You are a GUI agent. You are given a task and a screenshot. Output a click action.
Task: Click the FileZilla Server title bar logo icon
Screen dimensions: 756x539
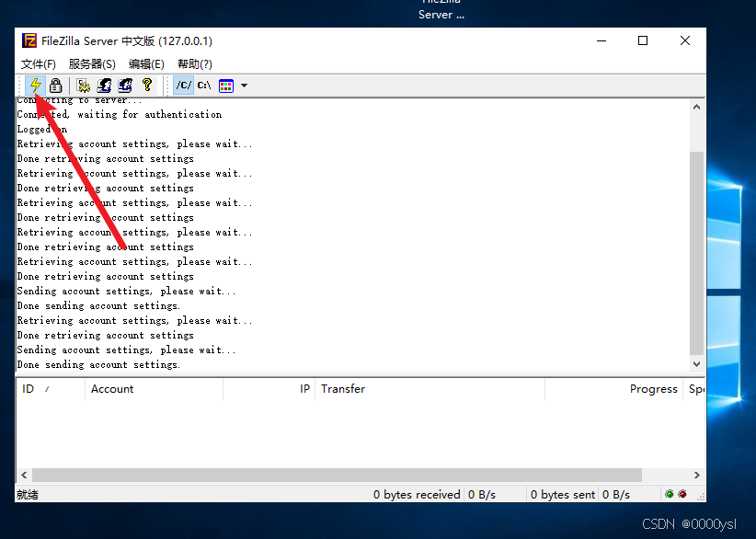click(29, 40)
